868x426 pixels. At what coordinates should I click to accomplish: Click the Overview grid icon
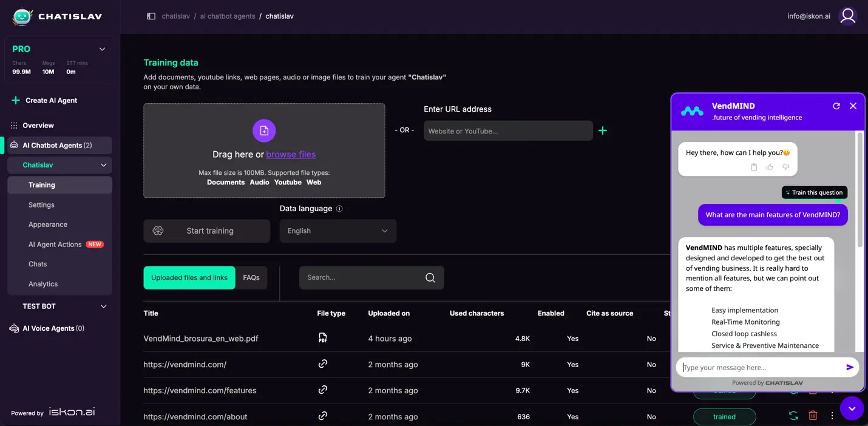pyautogui.click(x=14, y=126)
